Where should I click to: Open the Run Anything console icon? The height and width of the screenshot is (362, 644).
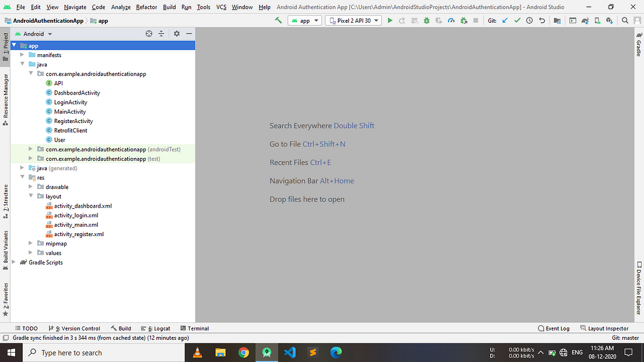click(x=572, y=20)
